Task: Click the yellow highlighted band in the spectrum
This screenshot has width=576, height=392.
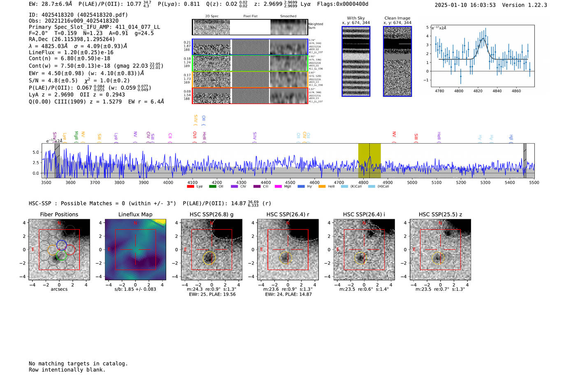Action: (369, 161)
